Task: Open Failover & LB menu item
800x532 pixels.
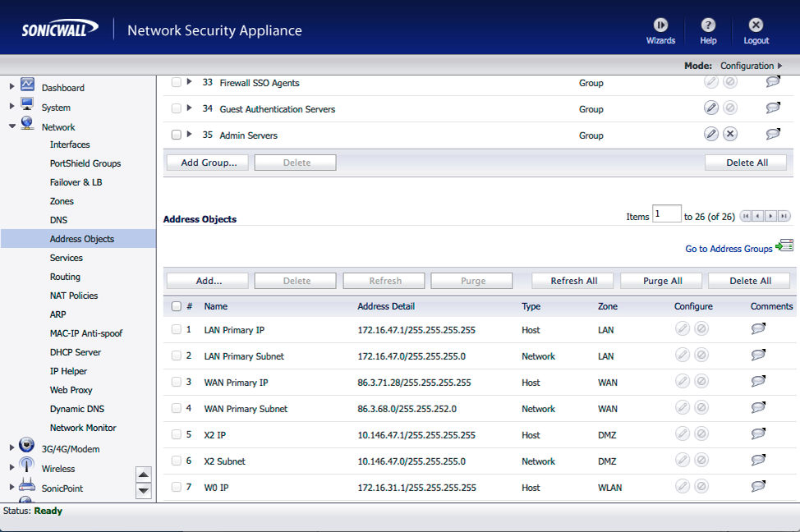Action: (x=76, y=182)
